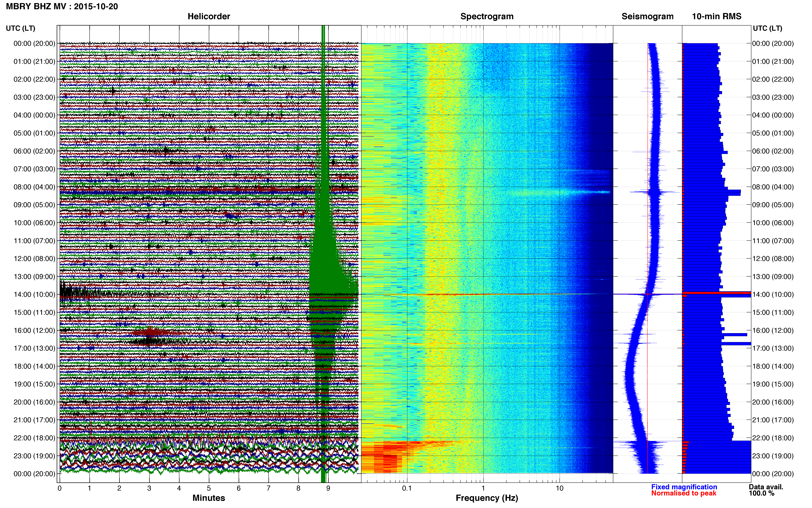Viewport: 812px width, 508px height.
Task: Click the plot title 'MBRY BHZ MV : 2015-10-20'
Action: (62, 6)
